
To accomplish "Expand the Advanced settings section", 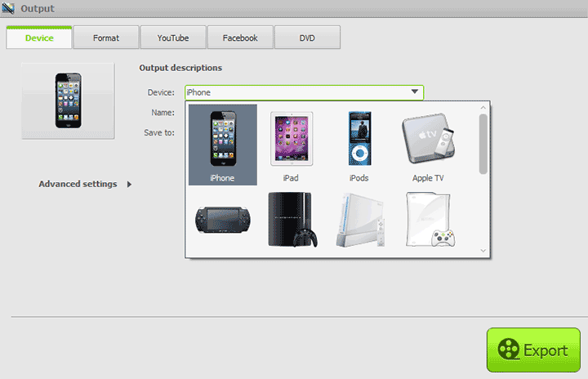I will click(85, 184).
